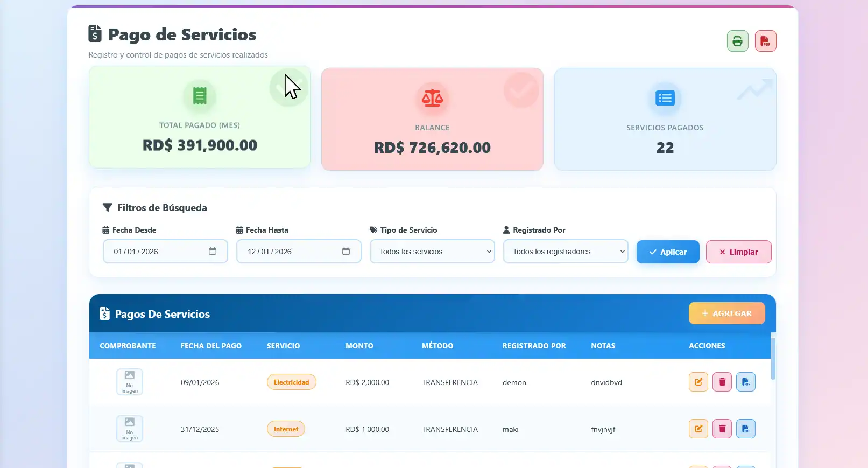Open the No imagen thumbnail for 31/12/2025
This screenshot has height=468, width=868.
click(130, 429)
